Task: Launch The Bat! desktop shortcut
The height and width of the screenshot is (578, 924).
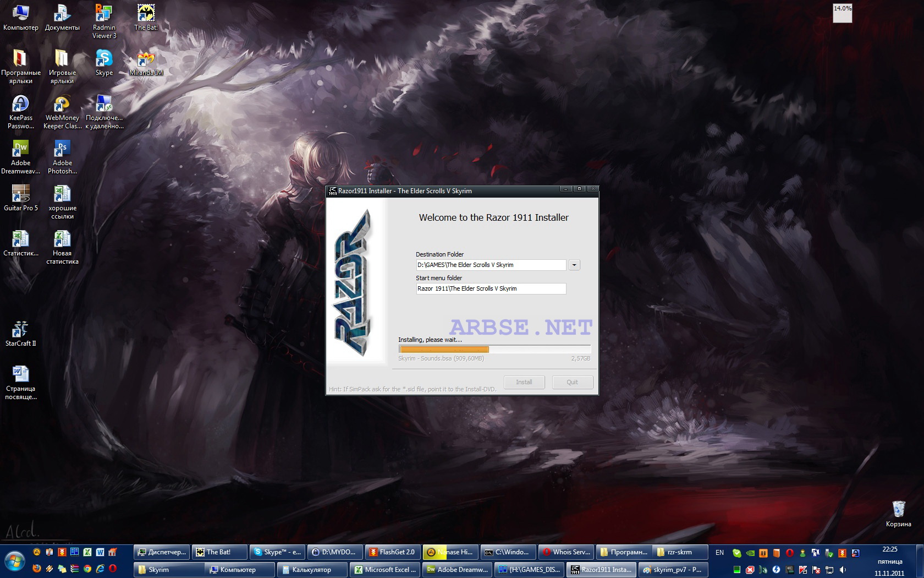Action: point(146,18)
